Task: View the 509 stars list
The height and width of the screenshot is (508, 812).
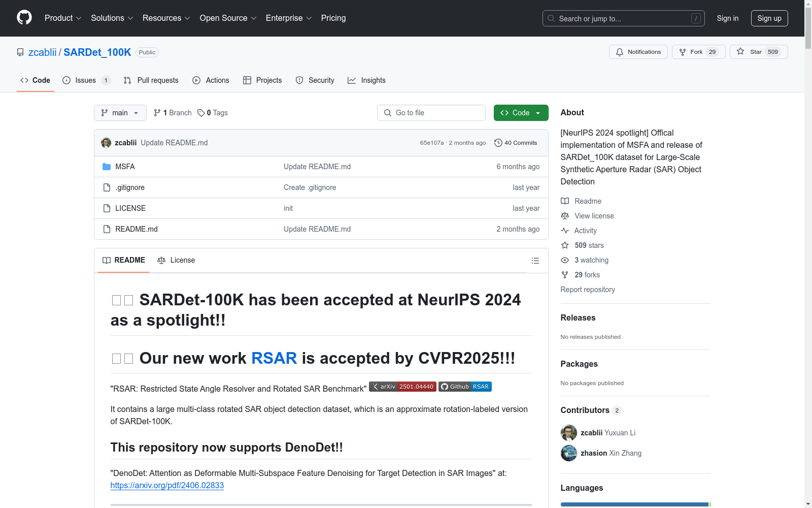Action: click(x=589, y=245)
